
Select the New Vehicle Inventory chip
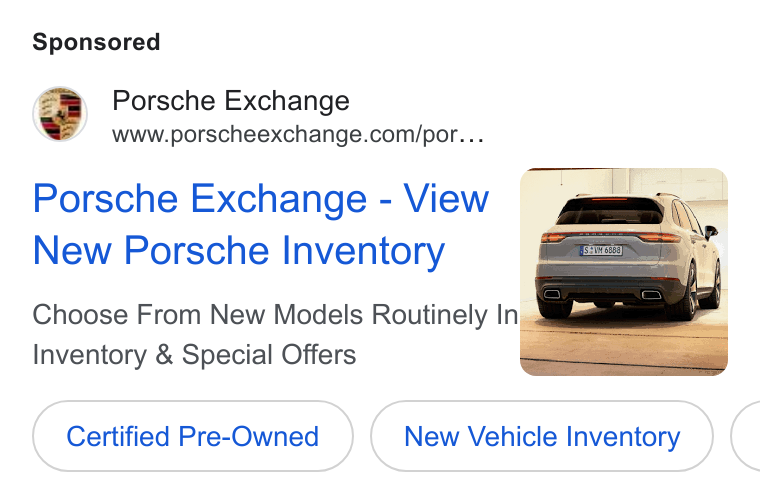[542, 436]
